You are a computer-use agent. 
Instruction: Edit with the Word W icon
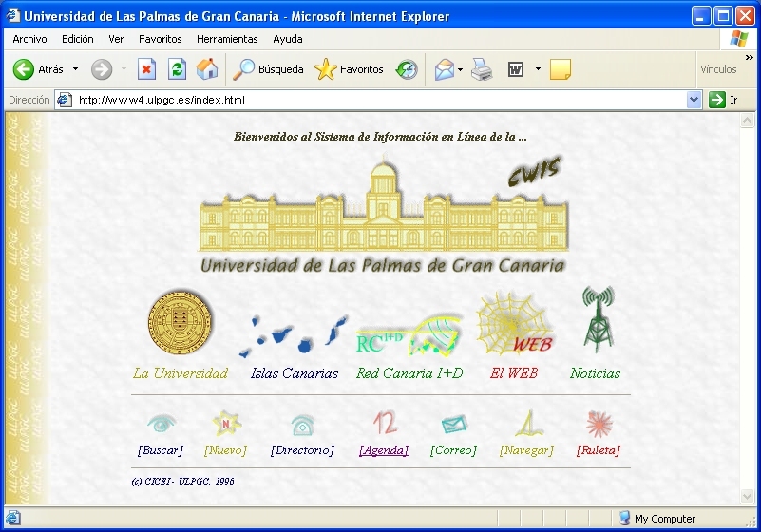tap(516, 69)
